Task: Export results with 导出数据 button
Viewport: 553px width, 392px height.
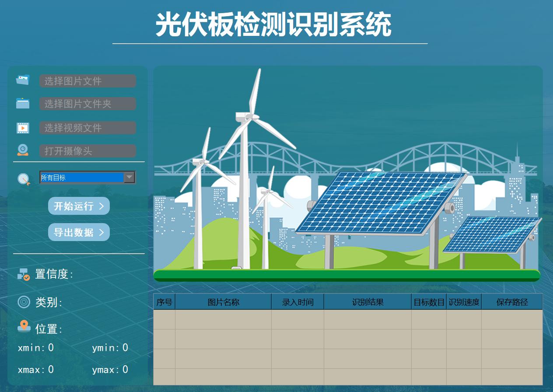Action: coord(79,232)
